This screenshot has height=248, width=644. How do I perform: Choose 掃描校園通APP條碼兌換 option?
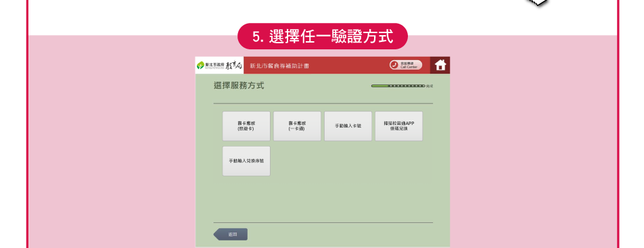(x=399, y=126)
